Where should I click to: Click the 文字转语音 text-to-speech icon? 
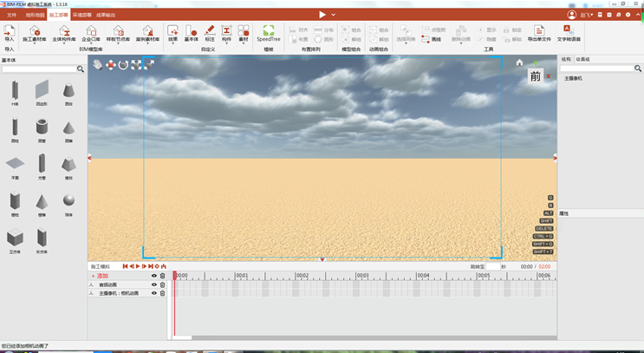point(569,33)
